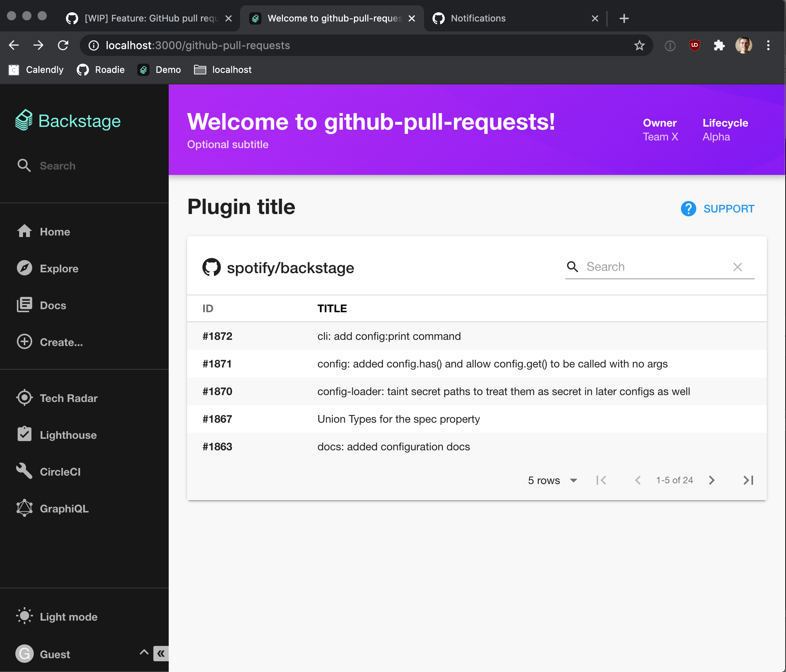Select pull request #1872 ID cell
786x672 pixels.
217,336
